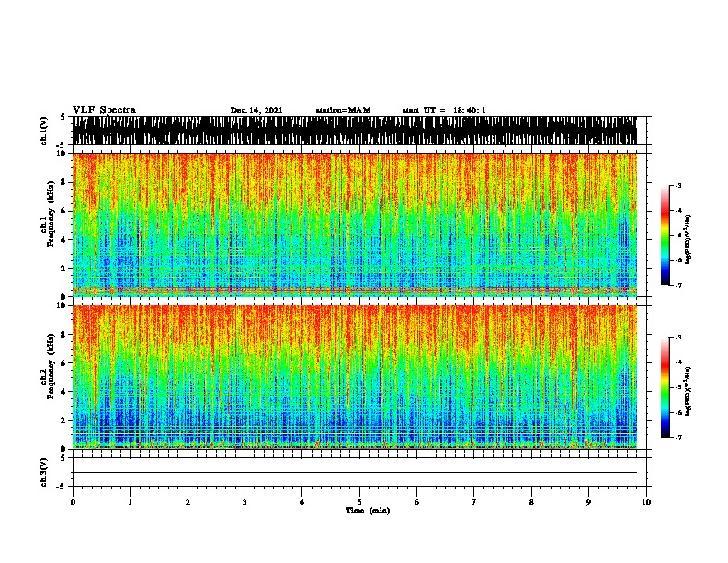Click the '7' tick on the Time axis
This screenshot has width=728, height=563.
[474, 502]
